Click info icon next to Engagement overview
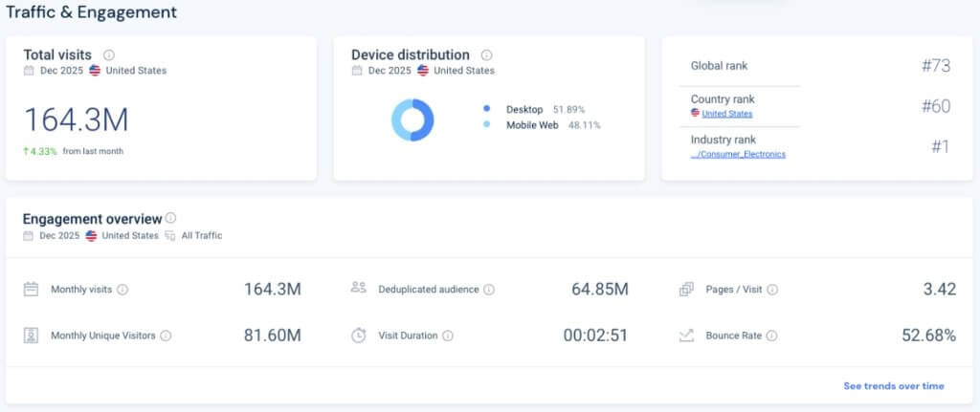Screen dimensions: 980x412 (170, 218)
